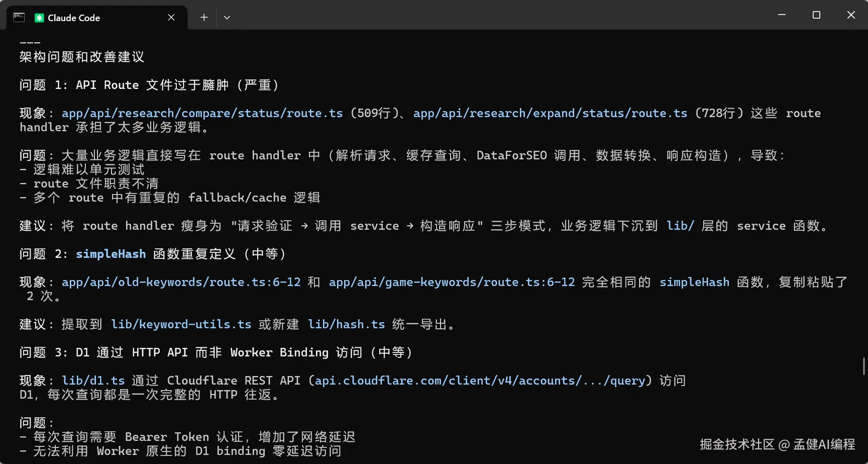Click the bullet 无法利用 Worker 原生的 D1 binding
Screen dimensions: 868x464
180,451
